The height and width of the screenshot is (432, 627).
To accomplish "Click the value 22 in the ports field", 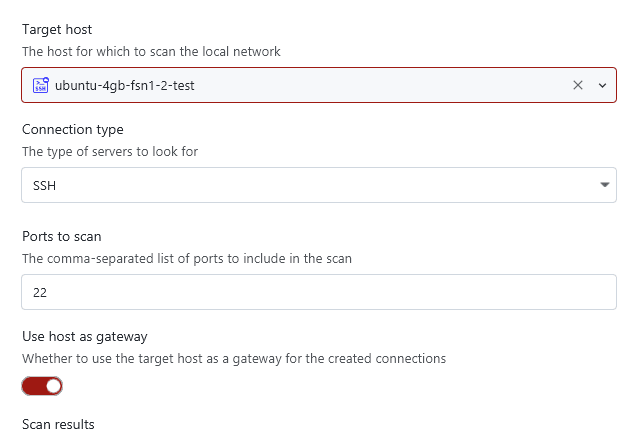I will pyautogui.click(x=41, y=293).
